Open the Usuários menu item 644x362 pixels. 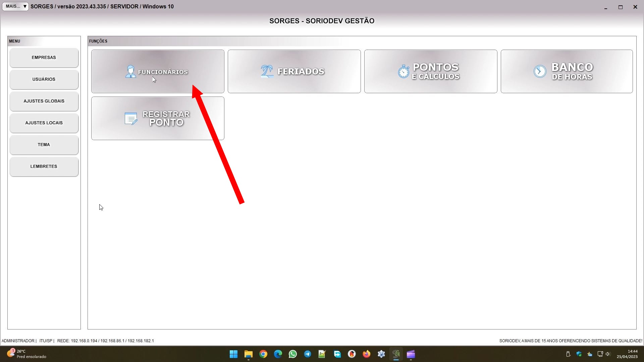click(44, 79)
